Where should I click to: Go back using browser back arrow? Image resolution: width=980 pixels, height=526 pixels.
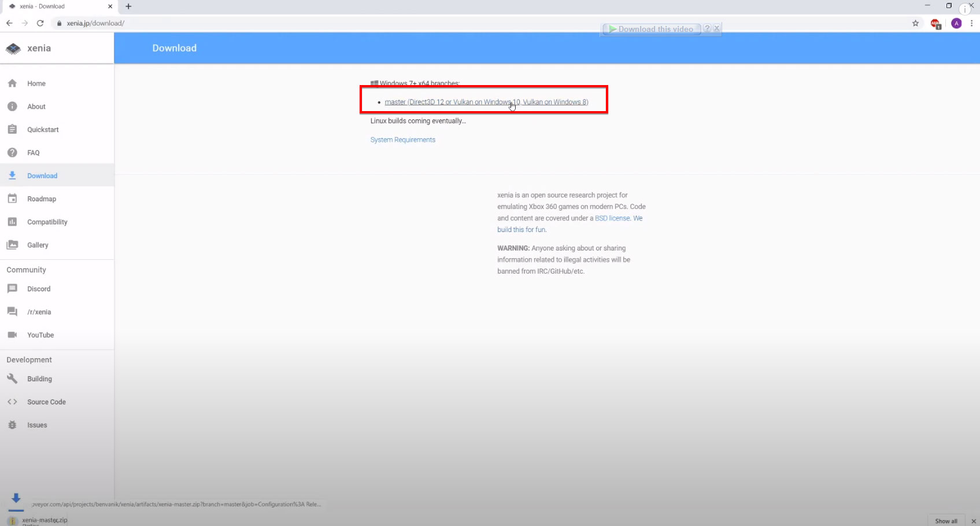(9, 23)
